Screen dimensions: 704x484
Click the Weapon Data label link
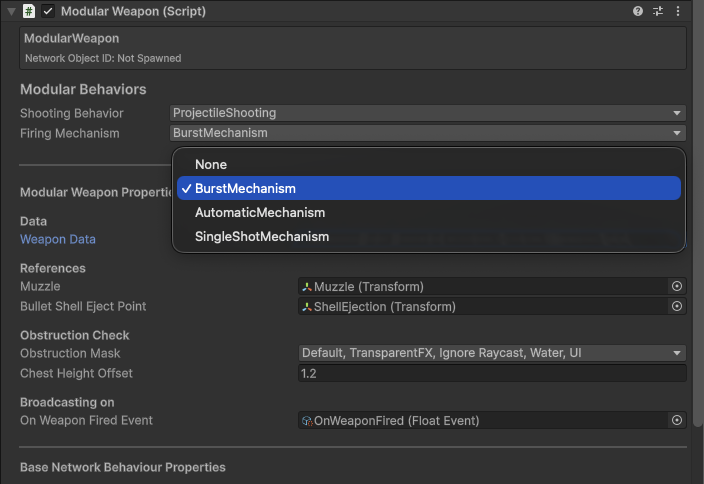58,240
